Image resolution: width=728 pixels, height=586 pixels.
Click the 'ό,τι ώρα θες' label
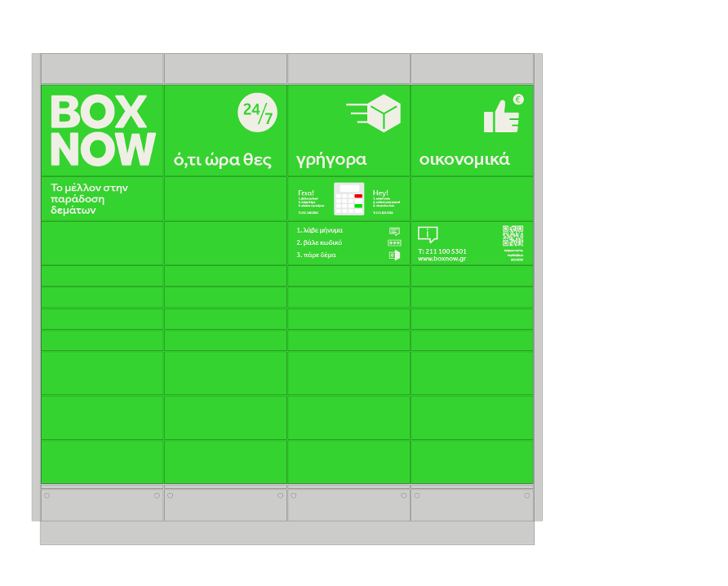[222, 160]
